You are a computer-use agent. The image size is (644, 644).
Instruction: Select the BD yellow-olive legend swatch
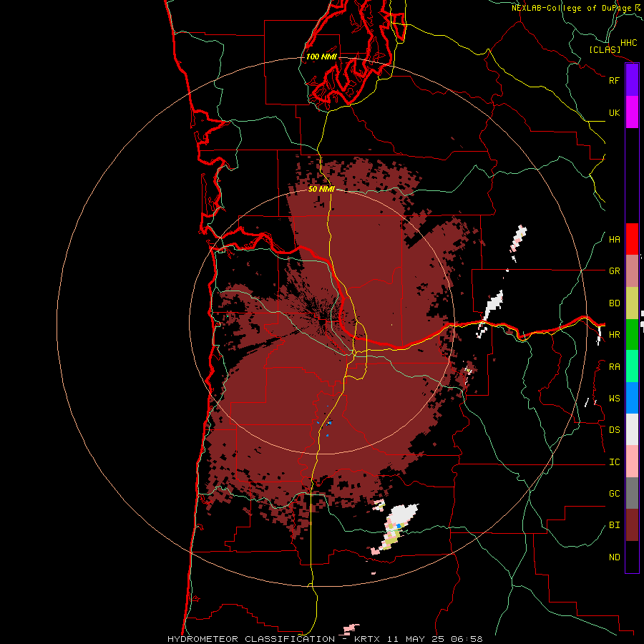click(632, 303)
